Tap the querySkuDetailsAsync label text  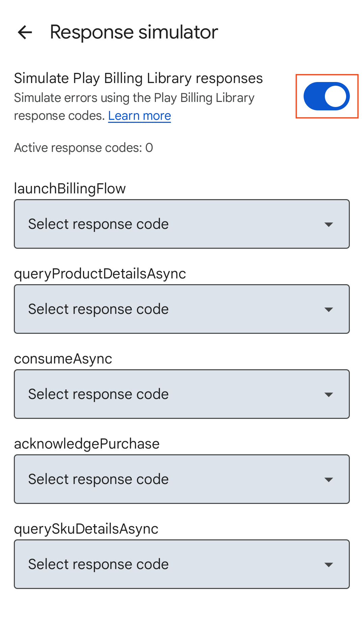point(86,529)
